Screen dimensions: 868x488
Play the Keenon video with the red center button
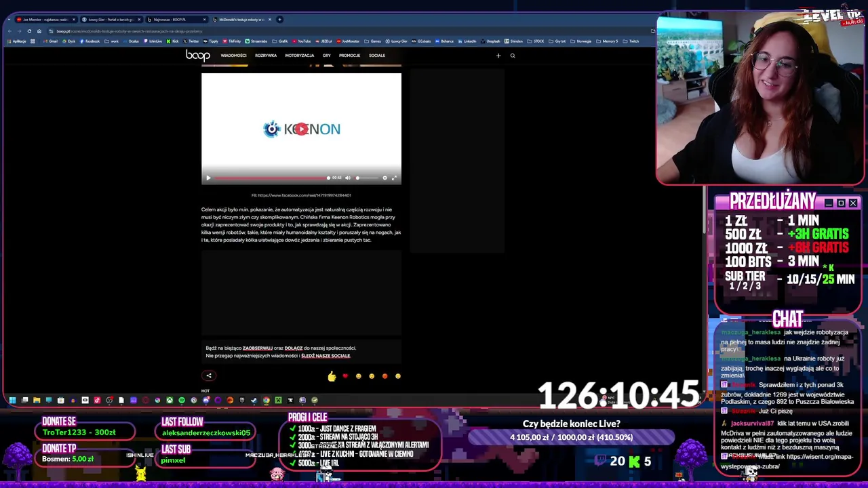click(302, 129)
